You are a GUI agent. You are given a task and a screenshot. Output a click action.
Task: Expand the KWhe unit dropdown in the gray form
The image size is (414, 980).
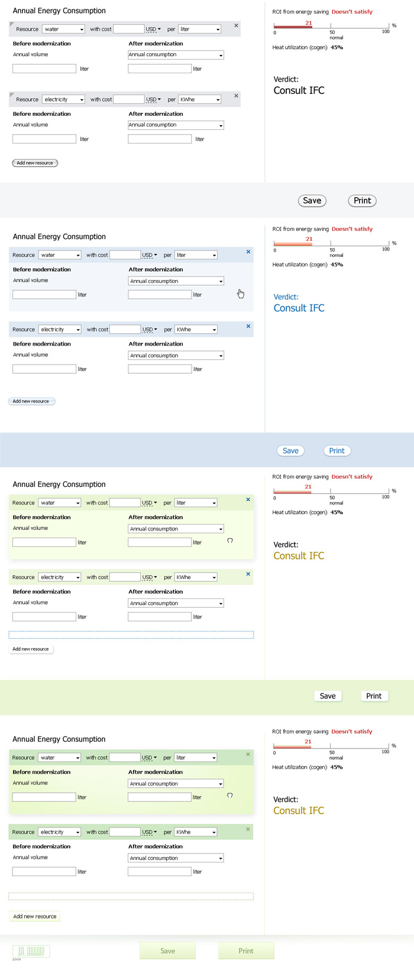200,100
